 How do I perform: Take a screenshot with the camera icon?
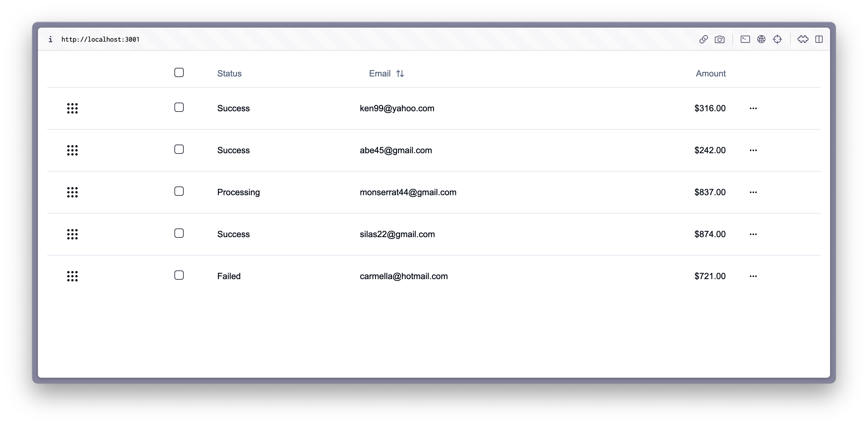(719, 39)
